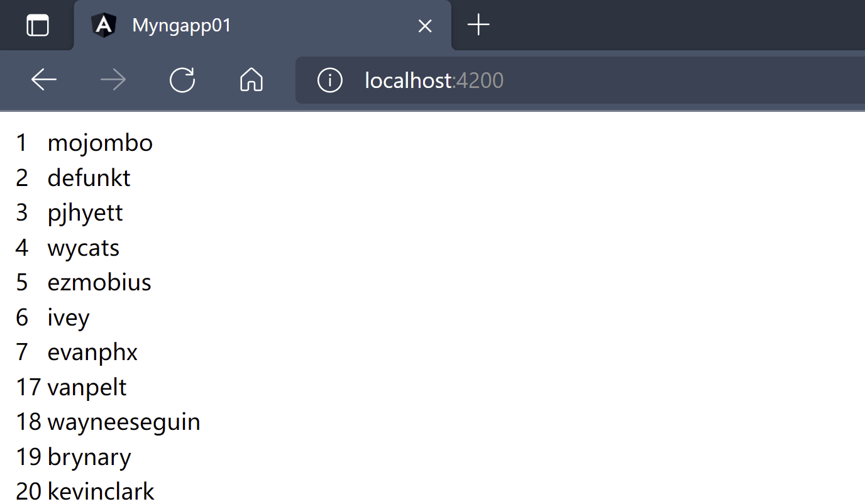Select the pjhyett row text
865x504 pixels.
[x=85, y=213]
